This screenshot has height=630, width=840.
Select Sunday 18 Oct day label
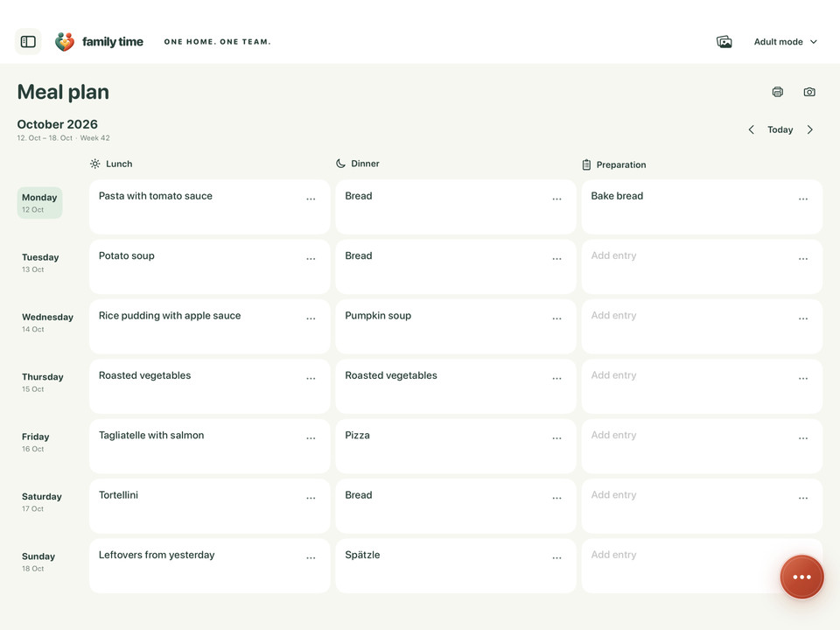click(38, 562)
